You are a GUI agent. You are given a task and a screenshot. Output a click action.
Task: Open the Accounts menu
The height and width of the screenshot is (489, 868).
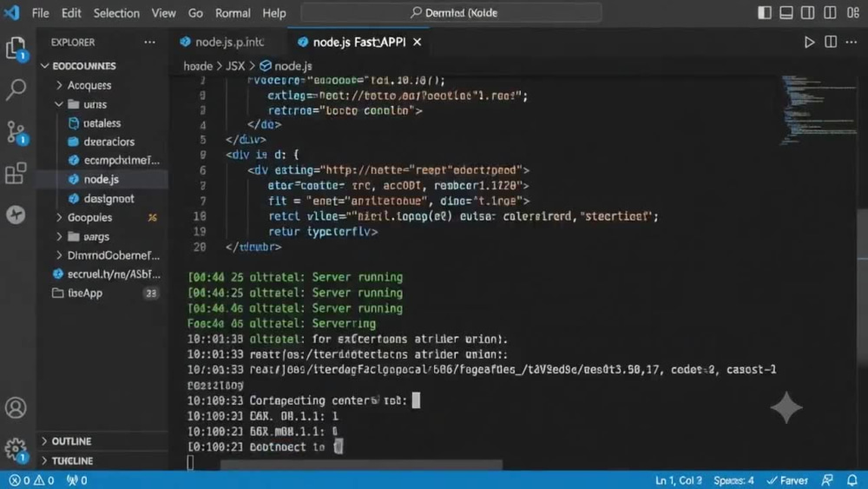(16, 408)
